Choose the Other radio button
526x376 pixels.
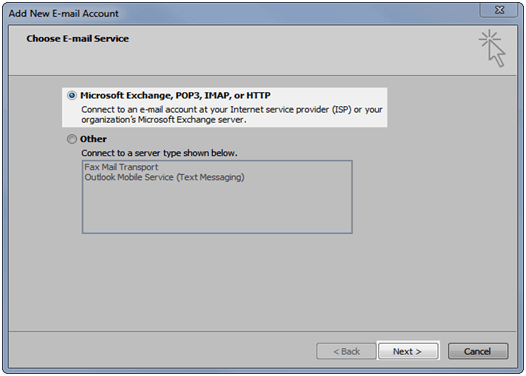pyautogui.click(x=72, y=139)
